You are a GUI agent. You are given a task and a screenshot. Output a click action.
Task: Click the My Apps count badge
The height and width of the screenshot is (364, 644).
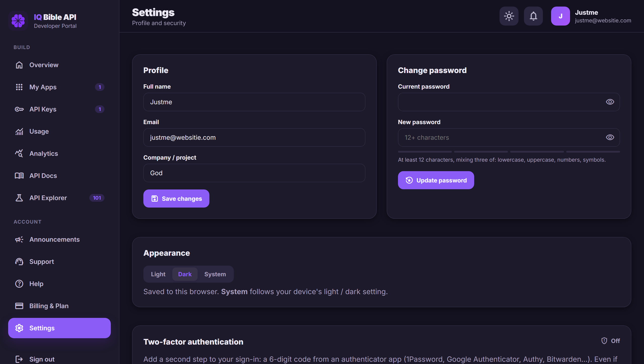[100, 87]
